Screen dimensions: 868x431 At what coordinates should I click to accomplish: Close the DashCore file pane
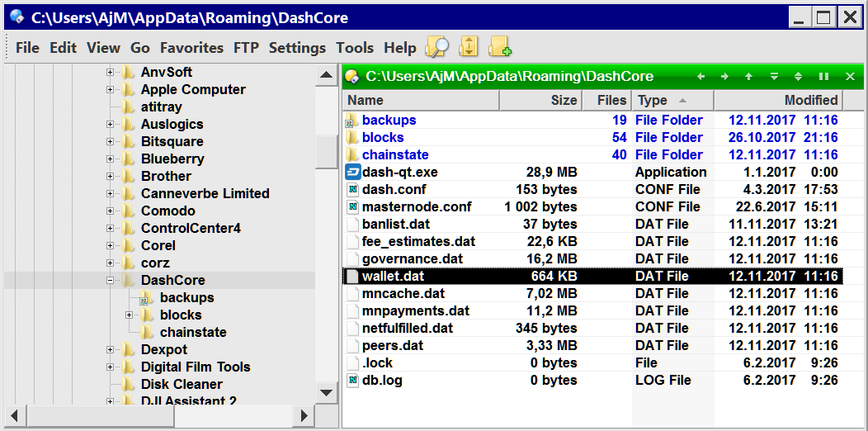(x=851, y=77)
